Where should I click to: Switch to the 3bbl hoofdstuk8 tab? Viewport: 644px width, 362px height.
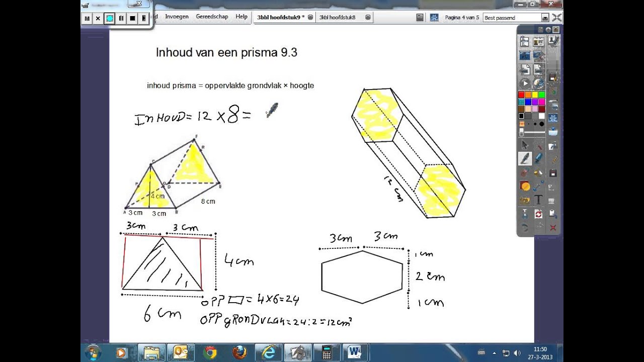[x=338, y=17]
